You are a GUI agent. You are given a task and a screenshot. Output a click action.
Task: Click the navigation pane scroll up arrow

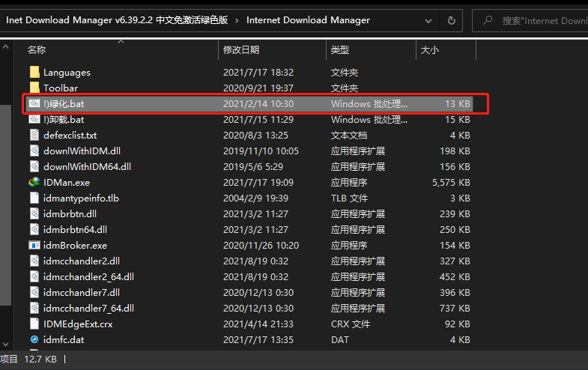click(x=6, y=47)
